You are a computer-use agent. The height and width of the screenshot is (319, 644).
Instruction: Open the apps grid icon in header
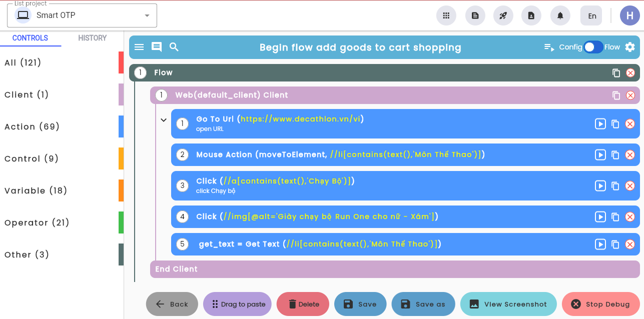446,15
